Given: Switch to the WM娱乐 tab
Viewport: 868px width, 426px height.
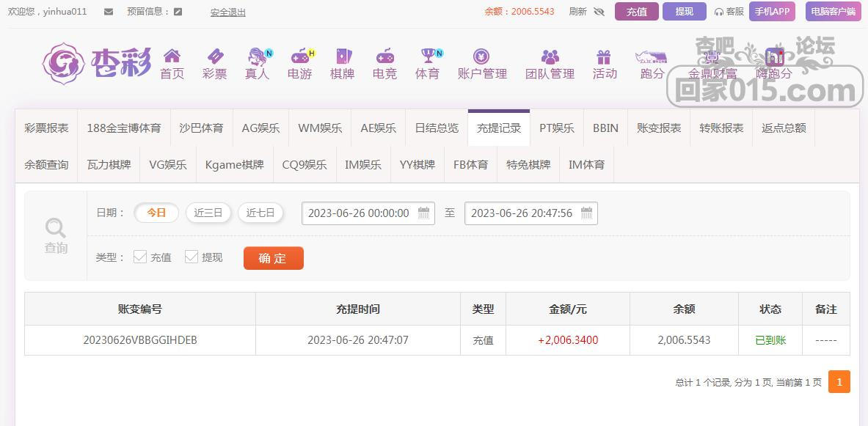Looking at the screenshot, I should [x=320, y=128].
